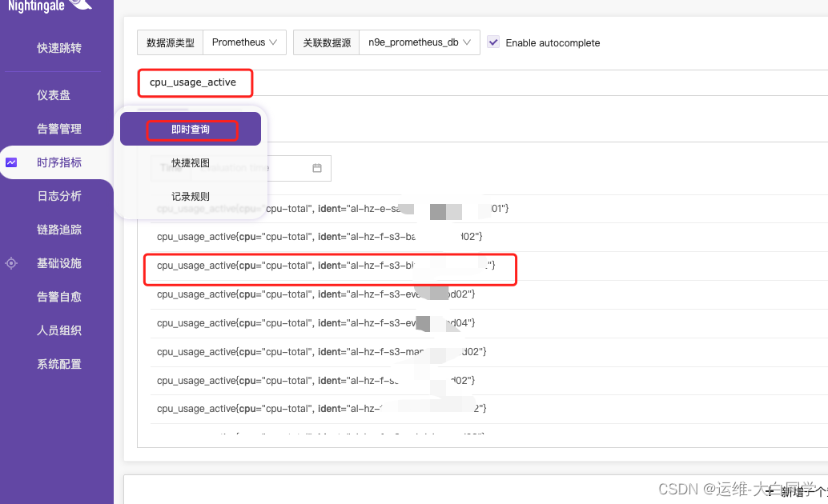This screenshot has width=828, height=504.
Task: Click the 时序指标 chart icon
Action: point(11,162)
